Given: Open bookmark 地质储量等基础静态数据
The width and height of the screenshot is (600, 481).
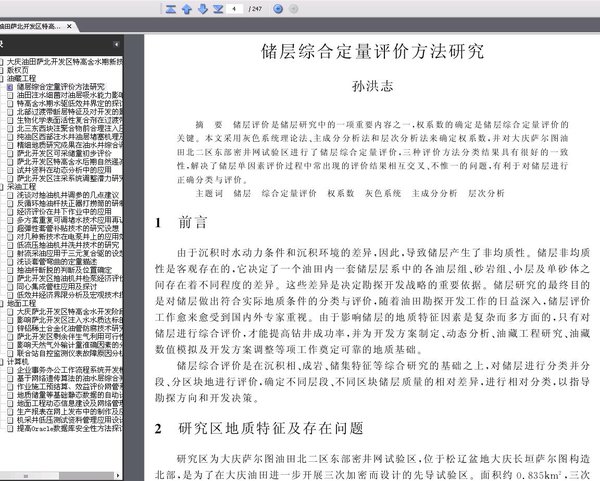Looking at the screenshot, I should 70,395.
